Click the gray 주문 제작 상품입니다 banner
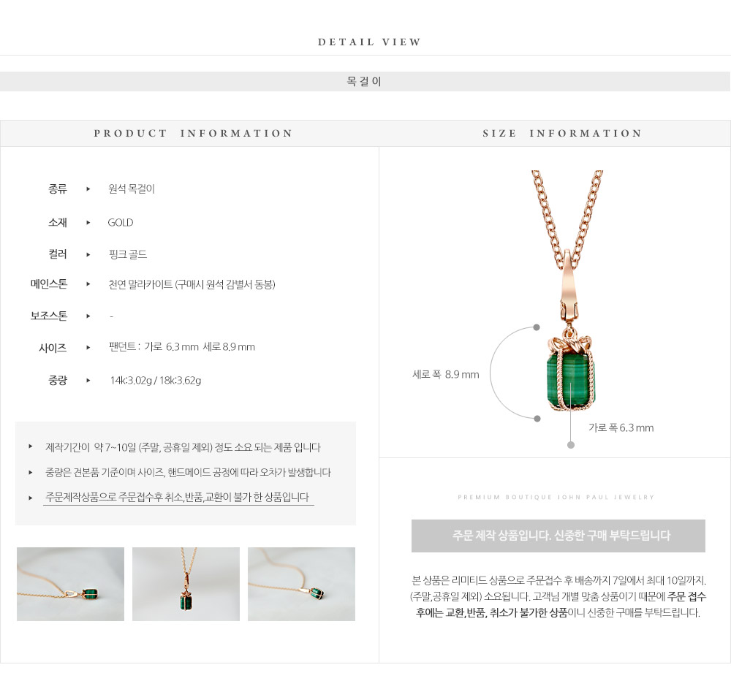 coord(558,536)
